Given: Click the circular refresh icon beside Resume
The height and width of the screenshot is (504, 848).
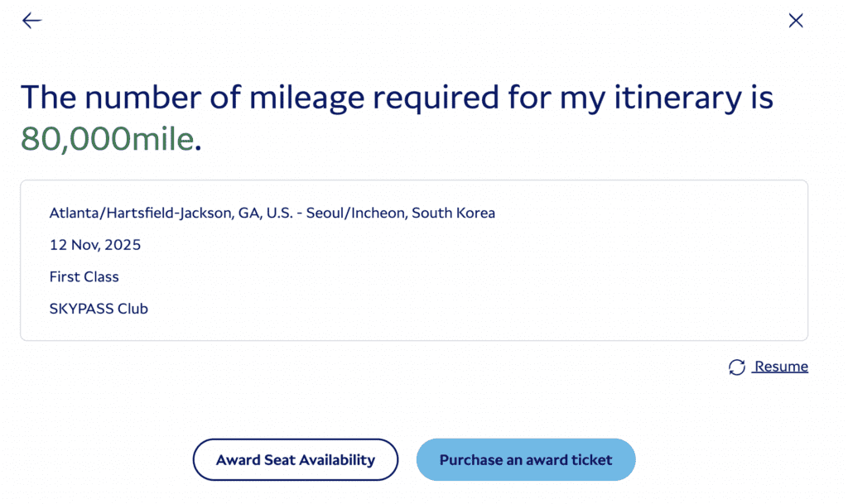Looking at the screenshot, I should (737, 367).
